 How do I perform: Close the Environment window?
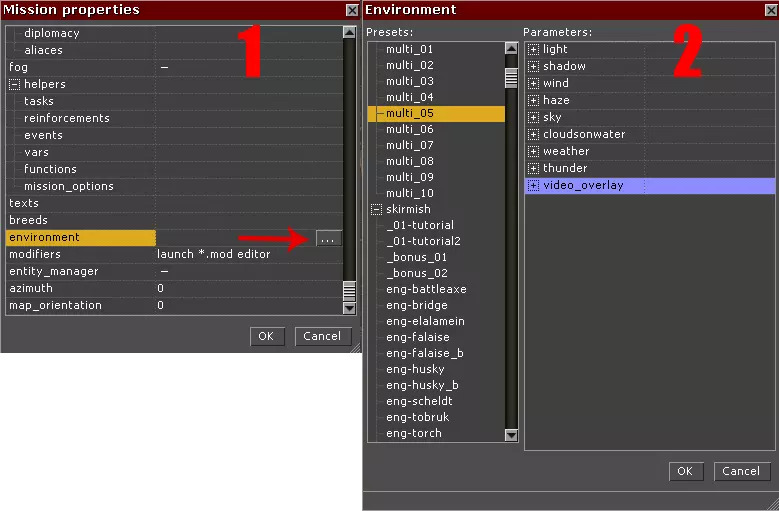(771, 10)
